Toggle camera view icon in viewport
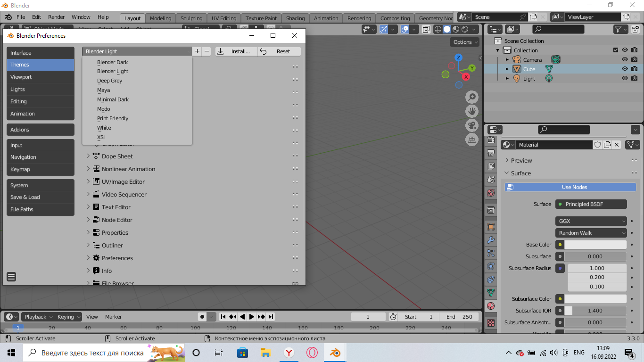644x362 pixels. coord(472,125)
